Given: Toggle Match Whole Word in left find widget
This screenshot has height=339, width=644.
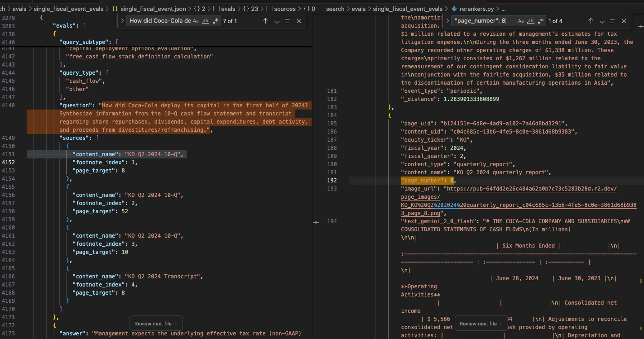Looking at the screenshot, I should pyautogui.click(x=206, y=21).
